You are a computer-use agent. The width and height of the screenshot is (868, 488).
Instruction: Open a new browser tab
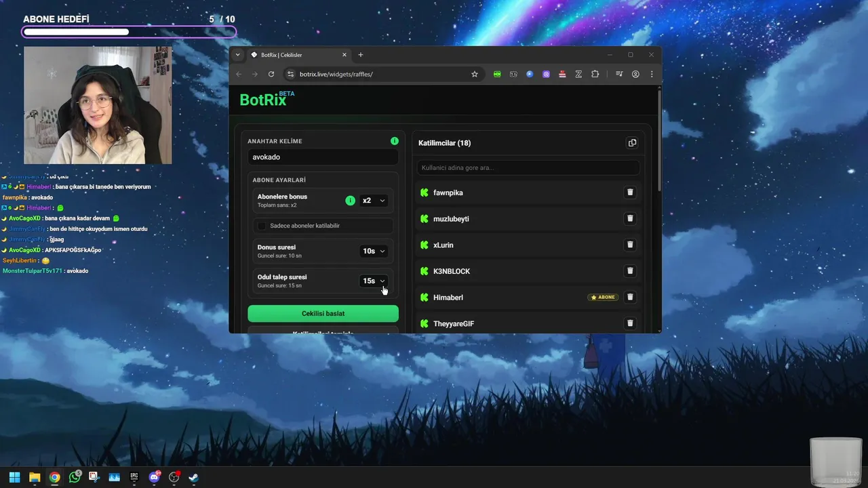pyautogui.click(x=361, y=55)
